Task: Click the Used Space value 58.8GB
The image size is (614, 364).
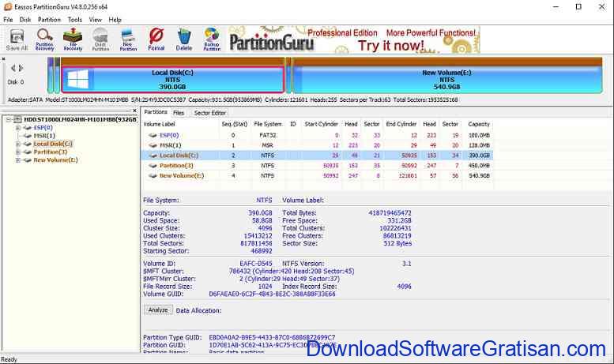Action: (x=262, y=221)
